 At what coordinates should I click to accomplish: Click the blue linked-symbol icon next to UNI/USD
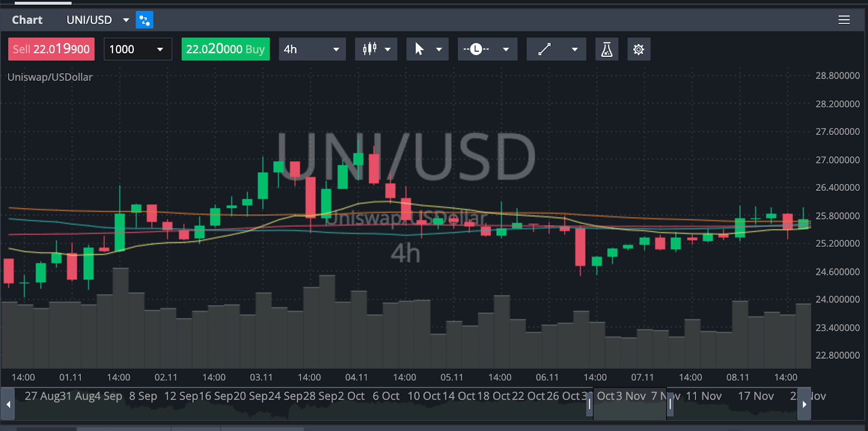pyautogui.click(x=144, y=20)
